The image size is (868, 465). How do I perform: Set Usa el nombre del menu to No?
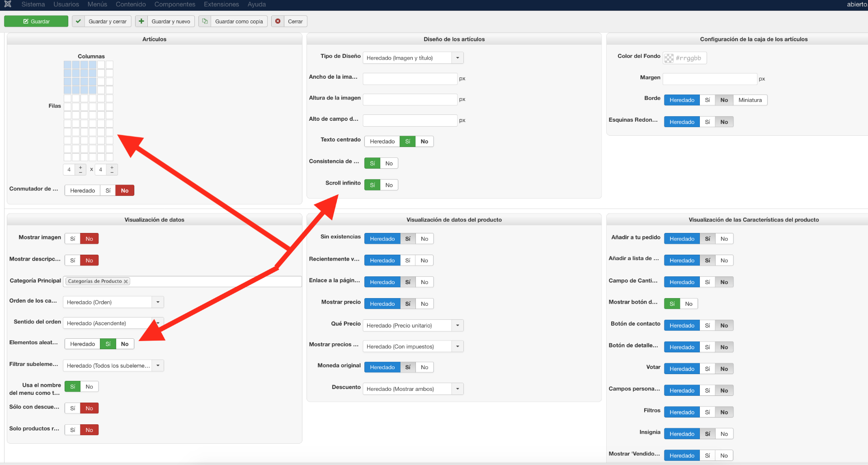(x=89, y=387)
